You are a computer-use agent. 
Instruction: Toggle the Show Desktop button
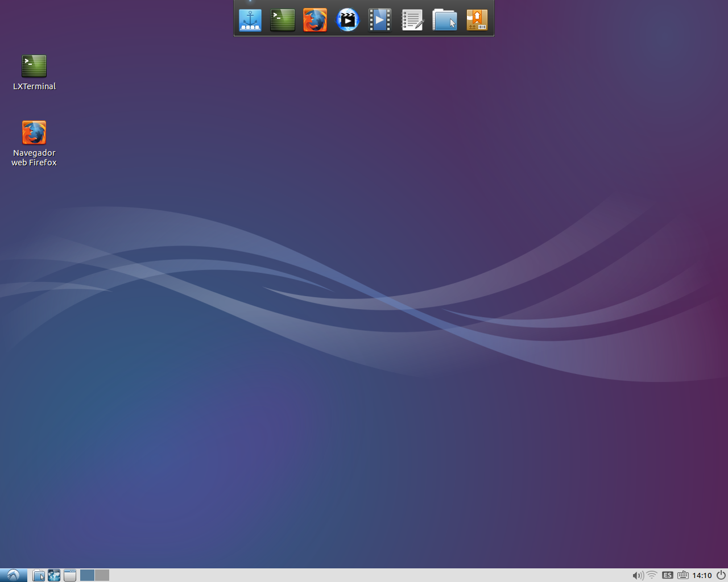tap(69, 575)
